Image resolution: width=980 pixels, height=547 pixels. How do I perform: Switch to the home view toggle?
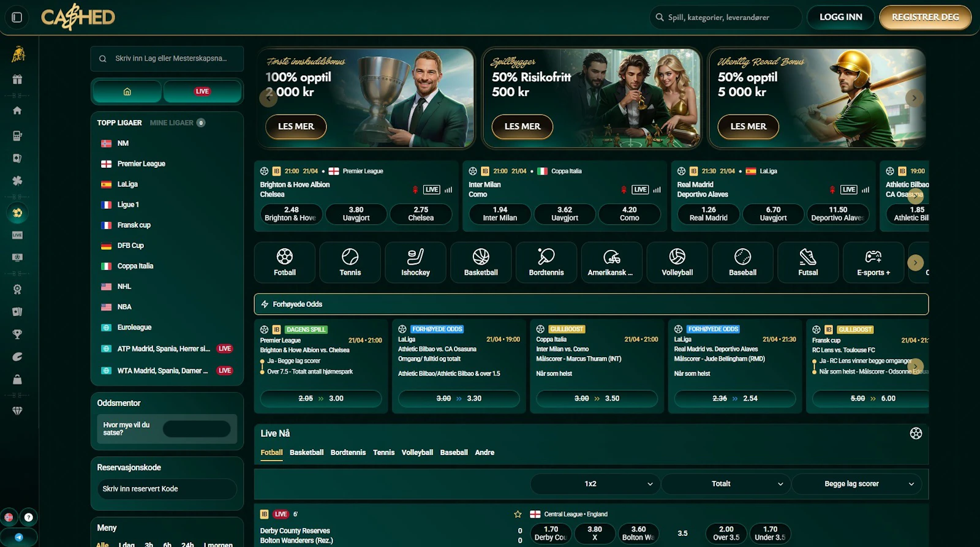pyautogui.click(x=127, y=91)
